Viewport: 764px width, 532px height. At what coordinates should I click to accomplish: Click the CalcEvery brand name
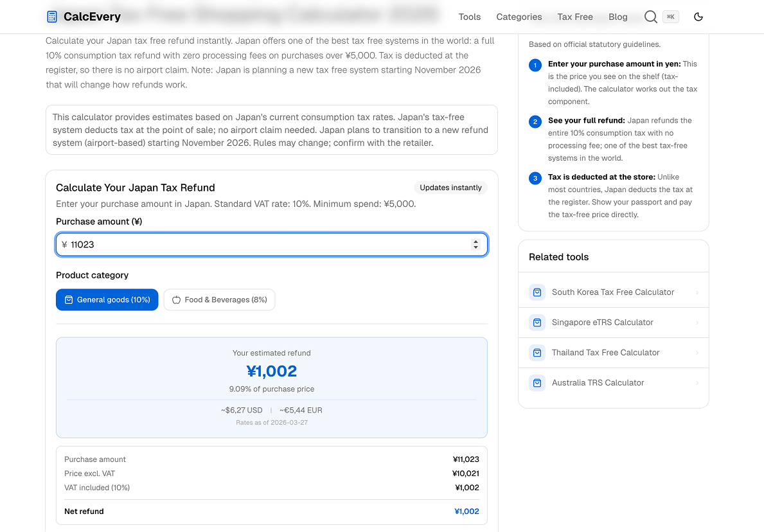[92, 17]
